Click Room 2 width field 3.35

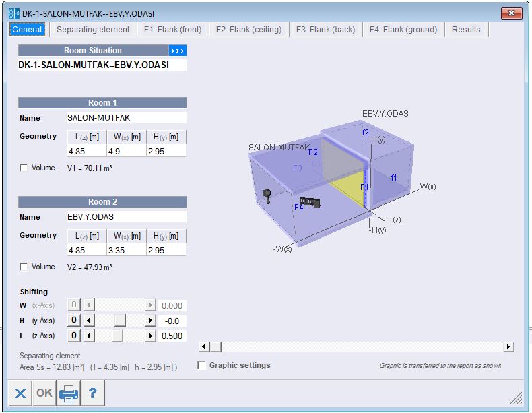tap(127, 250)
